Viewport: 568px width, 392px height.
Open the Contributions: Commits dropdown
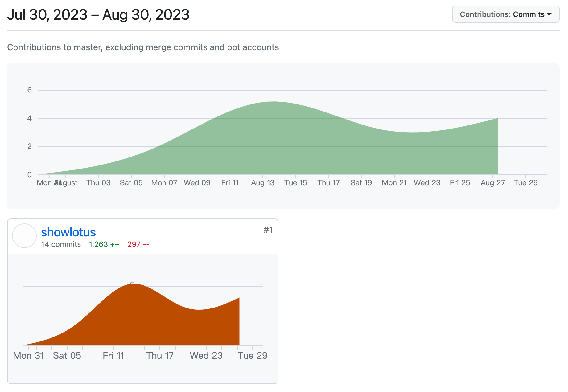[x=505, y=14]
